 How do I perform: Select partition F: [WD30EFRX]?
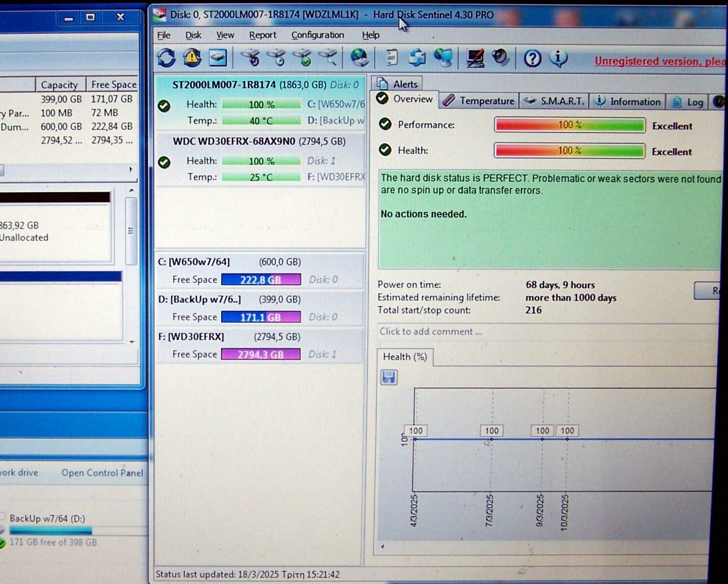[x=260, y=345]
